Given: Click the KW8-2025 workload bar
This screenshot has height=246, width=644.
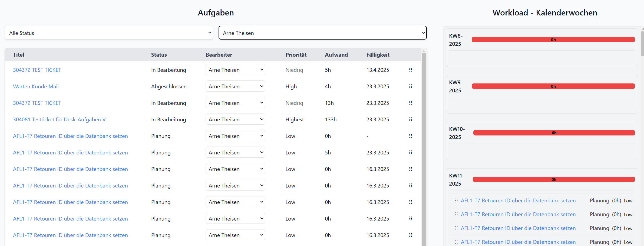Looking at the screenshot, I should click(x=553, y=40).
